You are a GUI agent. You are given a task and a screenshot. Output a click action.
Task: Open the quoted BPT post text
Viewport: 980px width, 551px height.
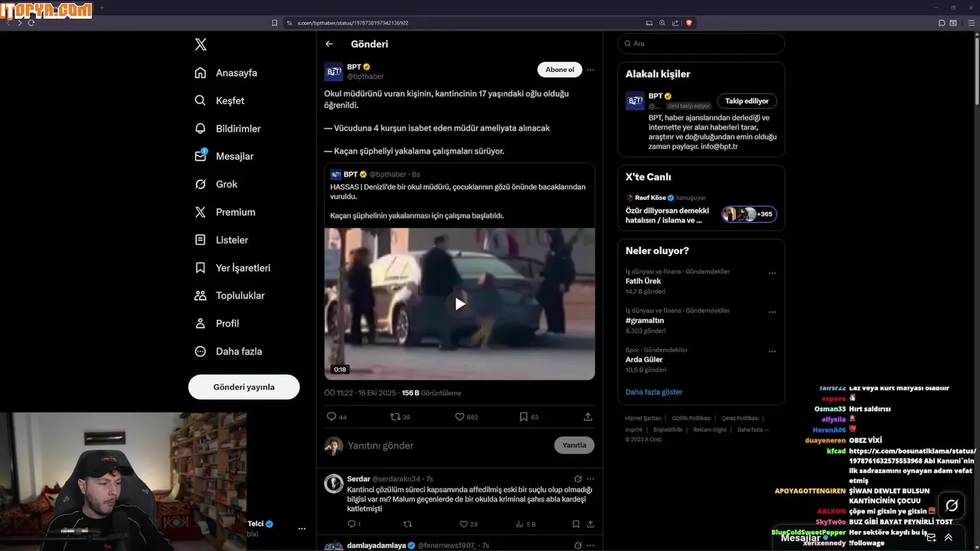point(458,201)
